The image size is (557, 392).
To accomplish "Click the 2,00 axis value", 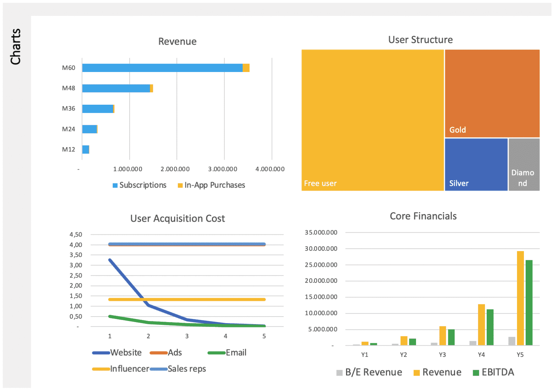I will (x=76, y=286).
